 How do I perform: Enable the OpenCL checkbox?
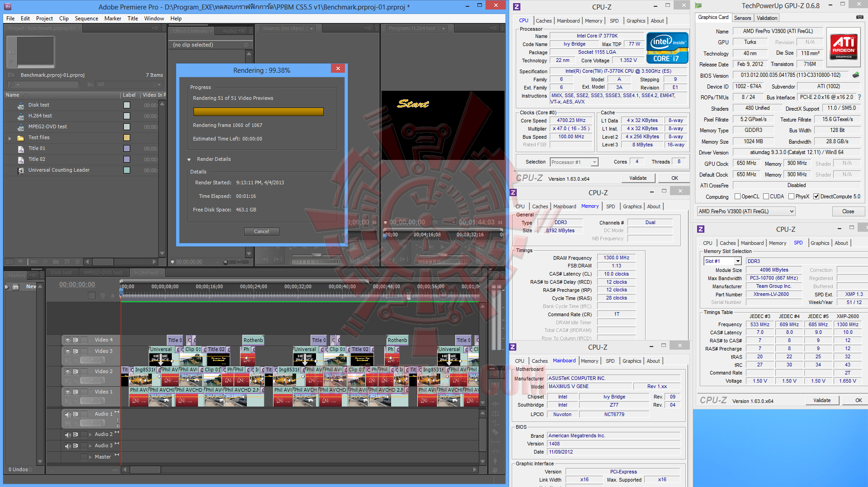(737, 197)
